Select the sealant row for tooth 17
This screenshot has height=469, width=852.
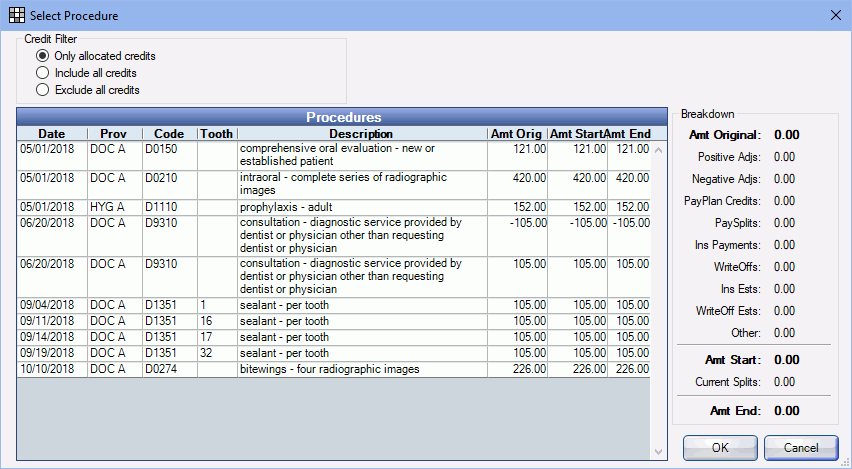334,337
